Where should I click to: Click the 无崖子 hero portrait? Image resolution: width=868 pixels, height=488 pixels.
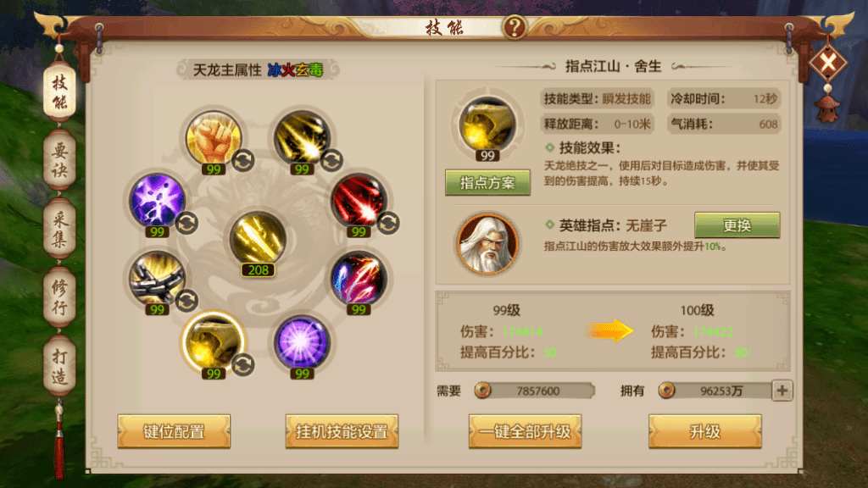point(487,243)
